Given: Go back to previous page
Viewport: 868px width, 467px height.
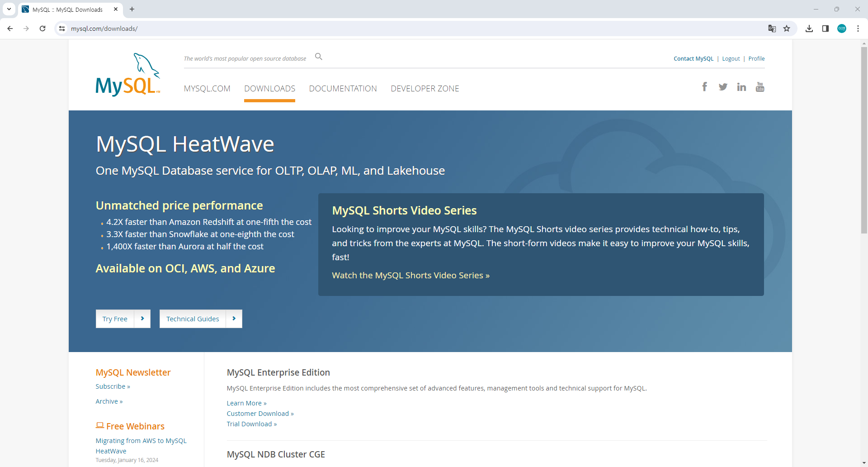Looking at the screenshot, I should [x=10, y=29].
